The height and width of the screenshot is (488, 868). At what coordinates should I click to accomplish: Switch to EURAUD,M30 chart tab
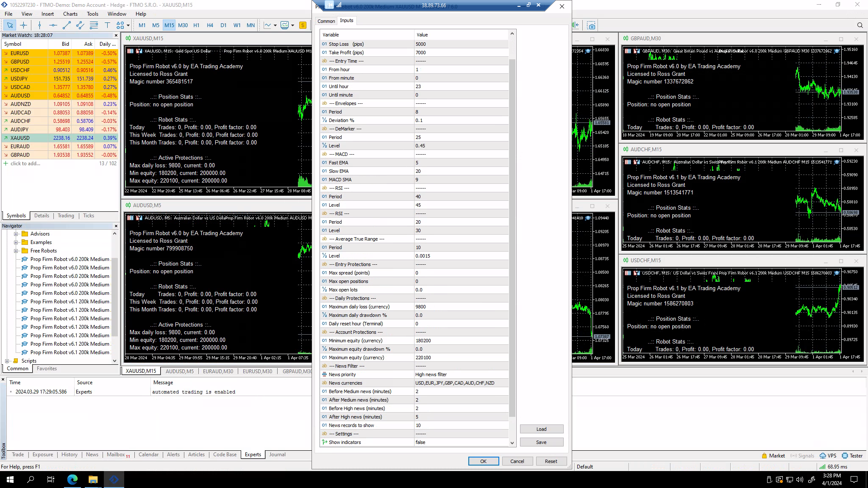click(218, 371)
